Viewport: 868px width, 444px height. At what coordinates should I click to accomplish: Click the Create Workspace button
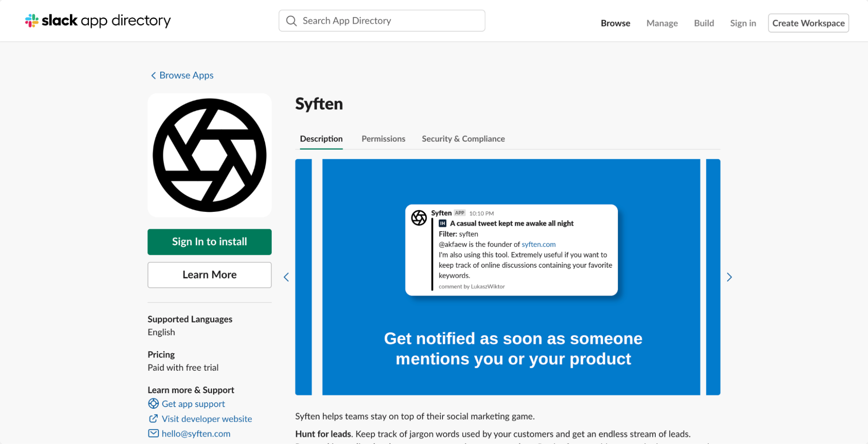(809, 23)
